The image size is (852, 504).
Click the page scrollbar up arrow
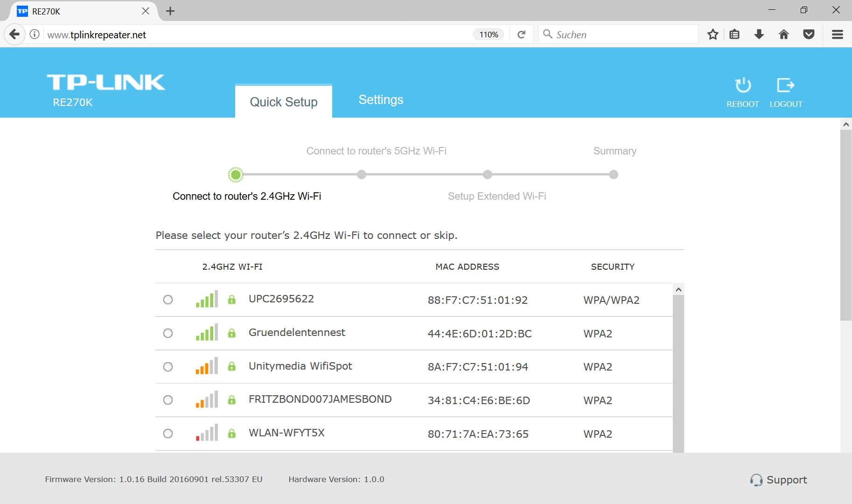846,125
